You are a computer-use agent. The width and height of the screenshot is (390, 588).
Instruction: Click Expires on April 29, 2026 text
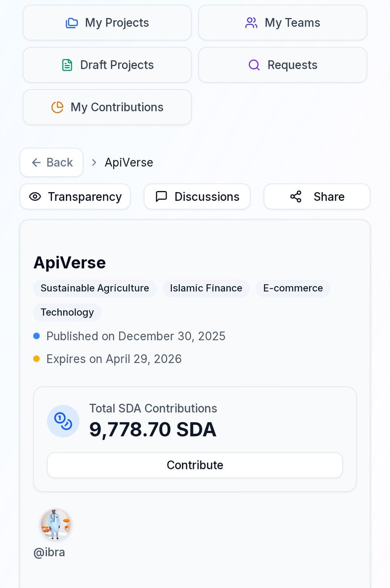click(x=114, y=359)
